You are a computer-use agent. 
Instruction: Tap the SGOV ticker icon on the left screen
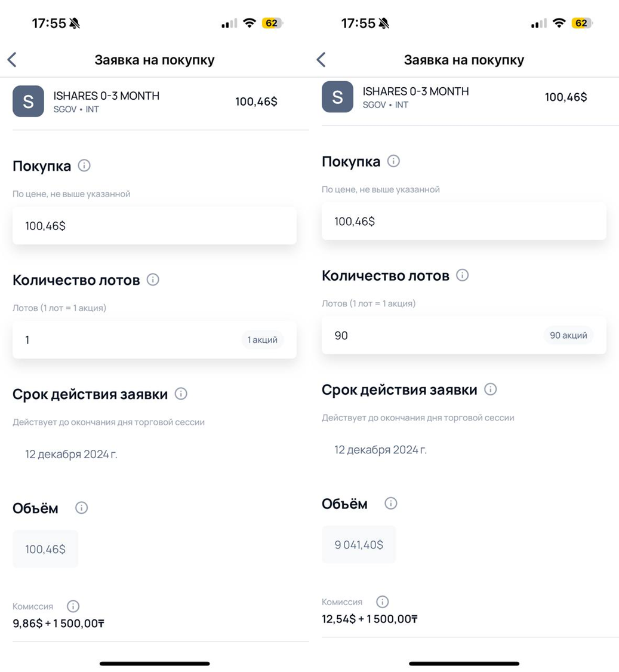coord(28,101)
